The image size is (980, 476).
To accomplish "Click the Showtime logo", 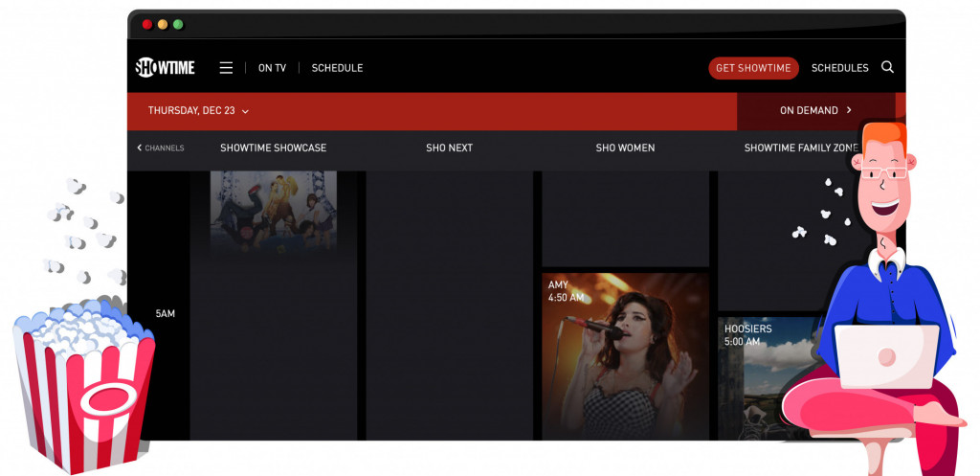I will (x=166, y=68).
